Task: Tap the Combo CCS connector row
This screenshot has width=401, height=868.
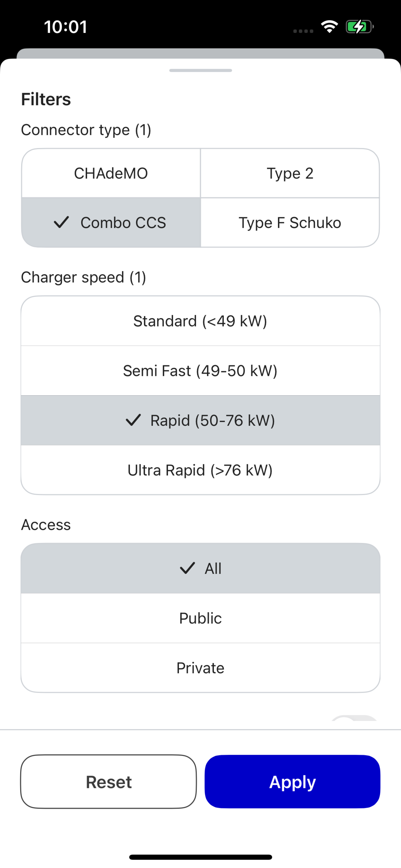Action: pos(111,222)
